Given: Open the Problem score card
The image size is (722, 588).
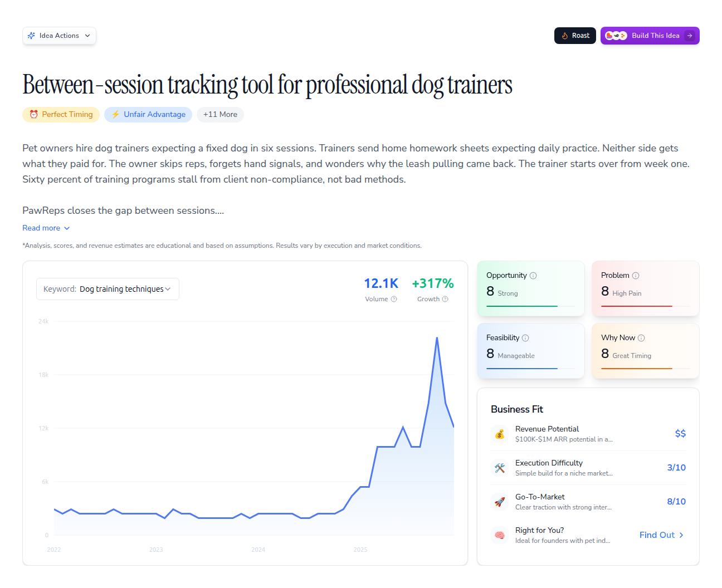Looking at the screenshot, I should tap(646, 288).
